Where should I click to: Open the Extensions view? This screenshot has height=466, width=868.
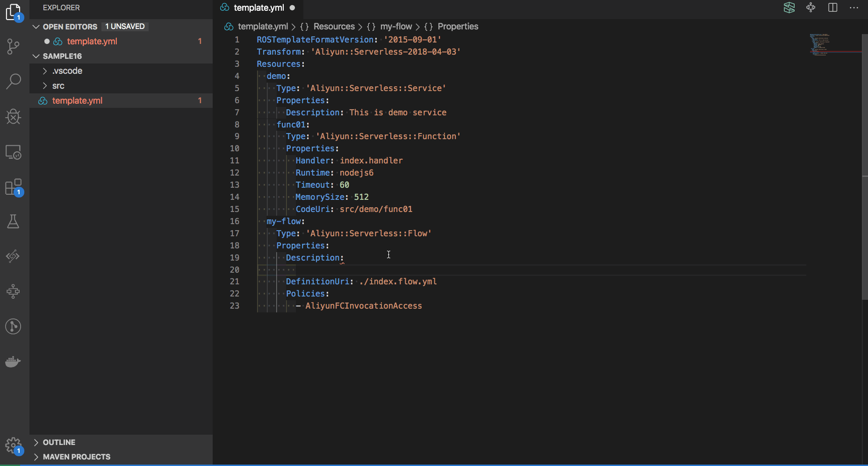click(x=14, y=187)
